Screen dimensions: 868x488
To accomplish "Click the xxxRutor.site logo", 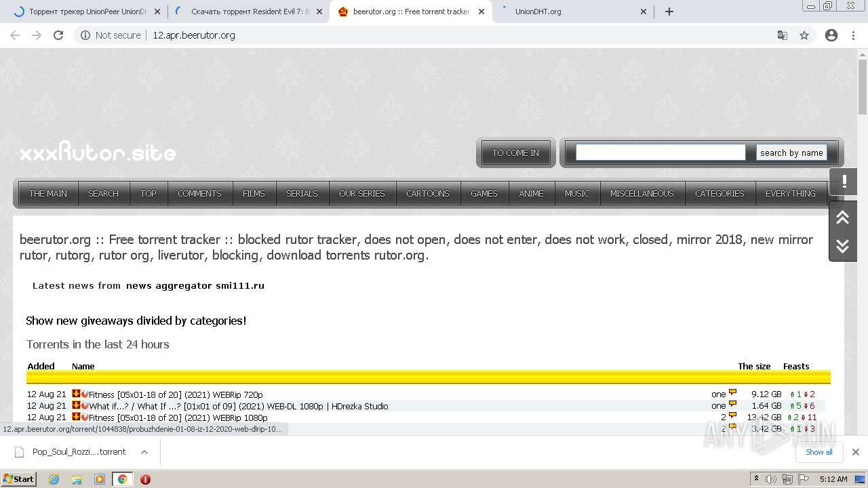I will (98, 152).
